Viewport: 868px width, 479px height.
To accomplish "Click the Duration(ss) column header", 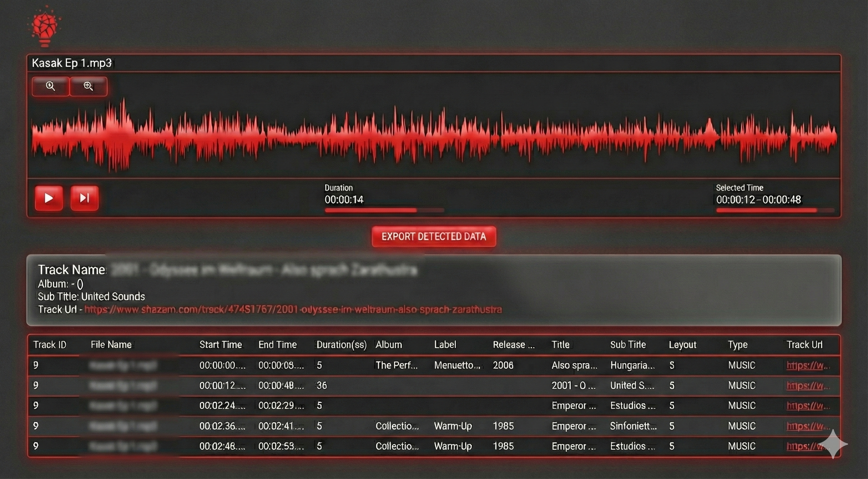I will tap(341, 345).
